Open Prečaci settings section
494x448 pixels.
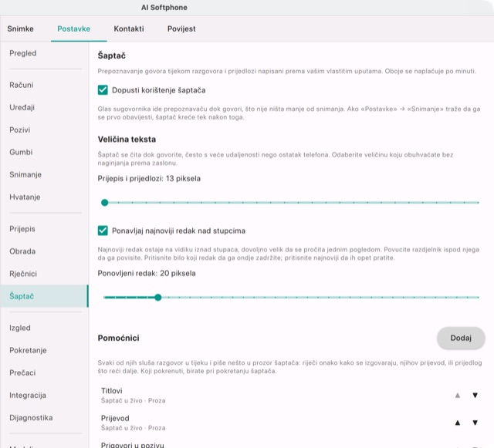click(44, 372)
